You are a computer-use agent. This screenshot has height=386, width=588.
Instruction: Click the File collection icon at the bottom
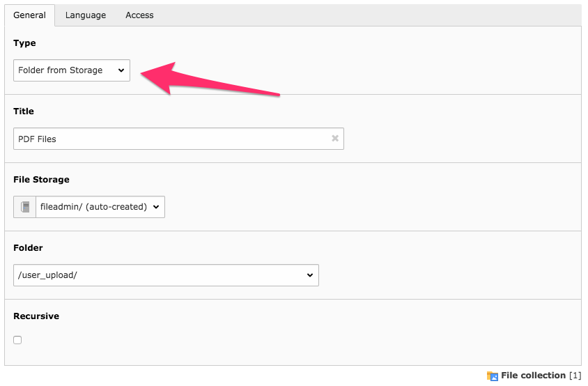point(493,376)
